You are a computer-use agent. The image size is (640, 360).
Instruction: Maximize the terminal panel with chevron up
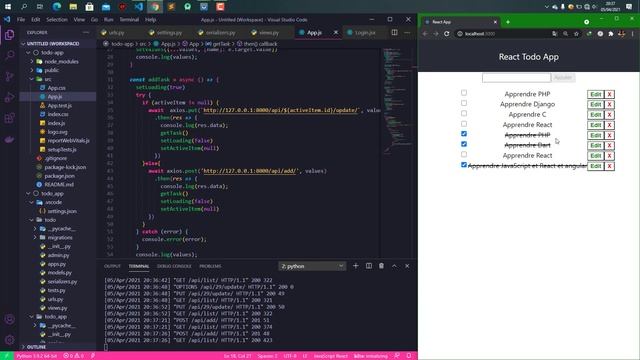tap(394, 266)
